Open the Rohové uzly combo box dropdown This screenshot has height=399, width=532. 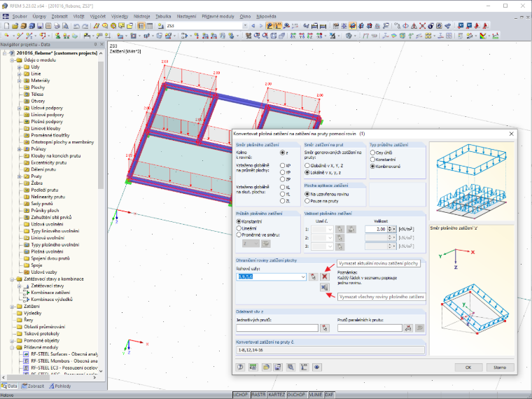(303, 277)
